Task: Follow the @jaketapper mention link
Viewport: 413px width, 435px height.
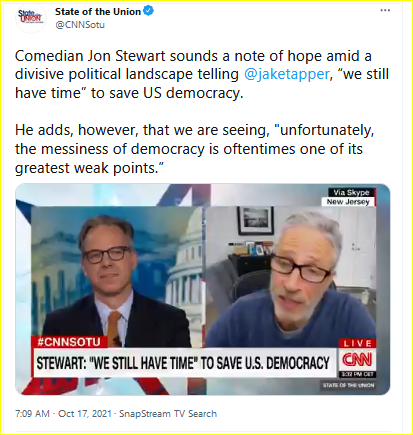Action: click(x=287, y=74)
